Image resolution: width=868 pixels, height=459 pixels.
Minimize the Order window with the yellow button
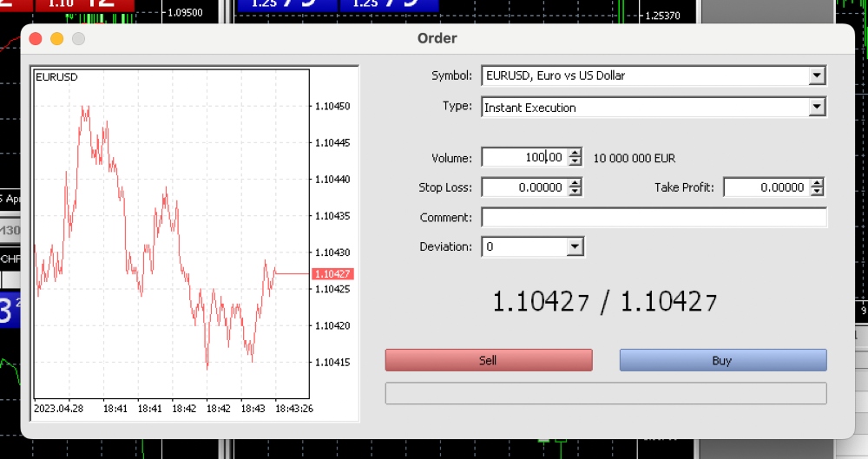(57, 39)
